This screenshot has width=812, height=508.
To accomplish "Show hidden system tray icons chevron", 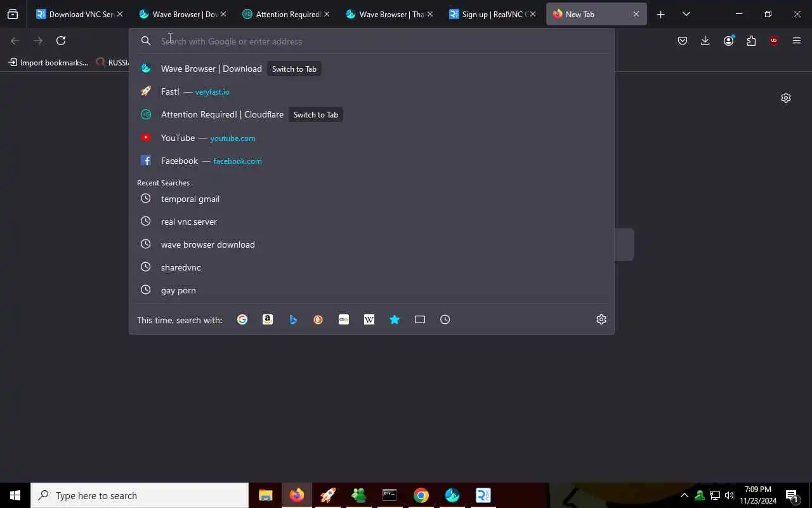I will point(684,495).
